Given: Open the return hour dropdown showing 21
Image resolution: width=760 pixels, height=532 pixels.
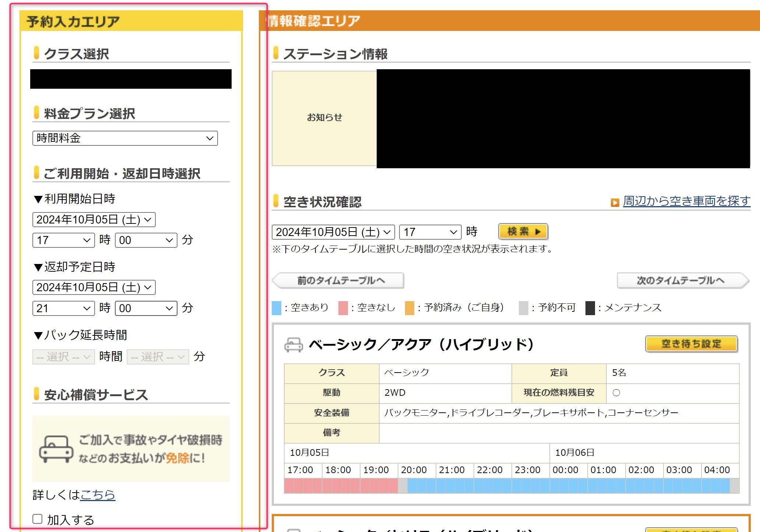Looking at the screenshot, I should coord(63,308).
